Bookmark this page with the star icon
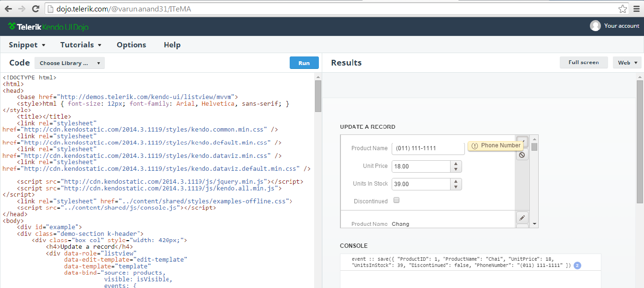644x288 pixels. pos(622,9)
